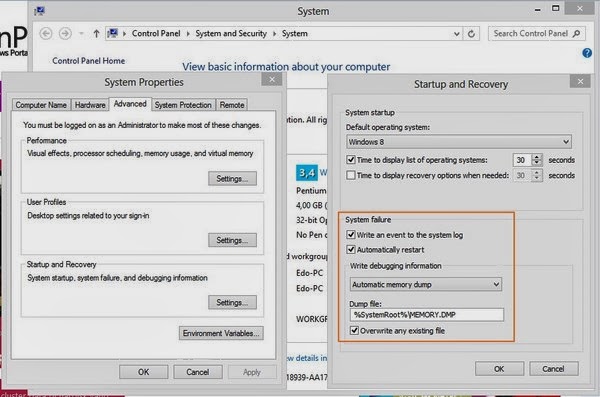Screen dimensions: 600x397
Task: Open Write debugging information dropdown
Action: click(x=426, y=284)
